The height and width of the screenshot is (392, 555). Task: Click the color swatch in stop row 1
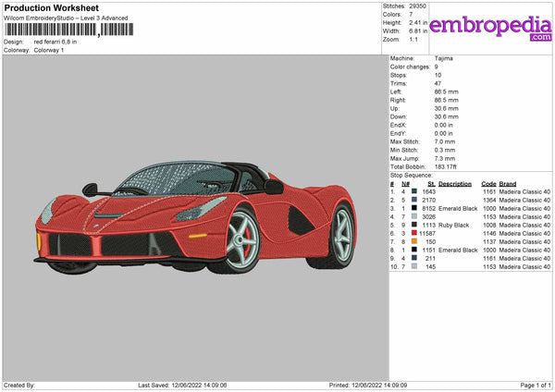pos(414,191)
